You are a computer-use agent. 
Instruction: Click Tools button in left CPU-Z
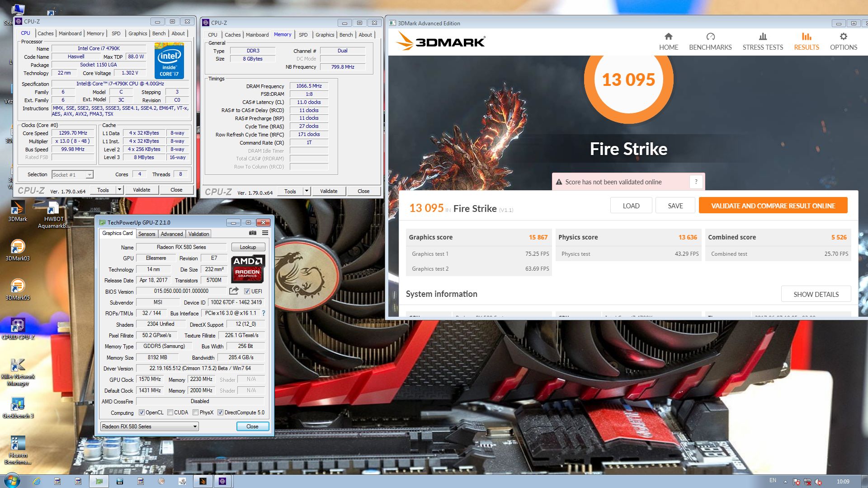click(103, 190)
